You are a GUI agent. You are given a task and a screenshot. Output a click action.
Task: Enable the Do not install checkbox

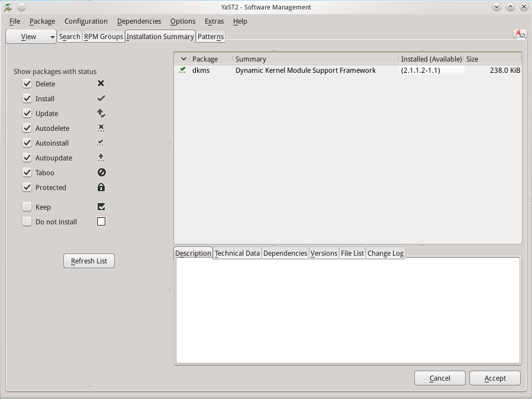[x=27, y=221]
